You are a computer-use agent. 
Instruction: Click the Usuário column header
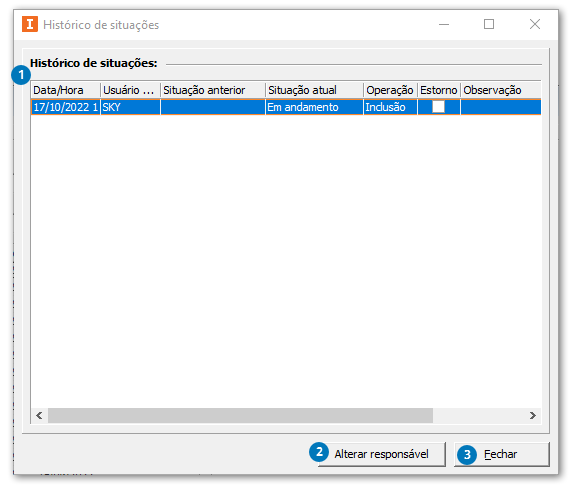pos(130,90)
